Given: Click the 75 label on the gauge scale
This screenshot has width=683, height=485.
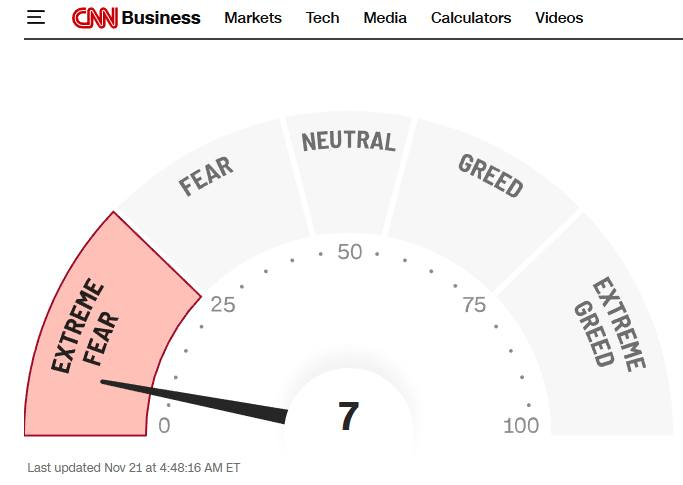Looking at the screenshot, I should point(474,305).
